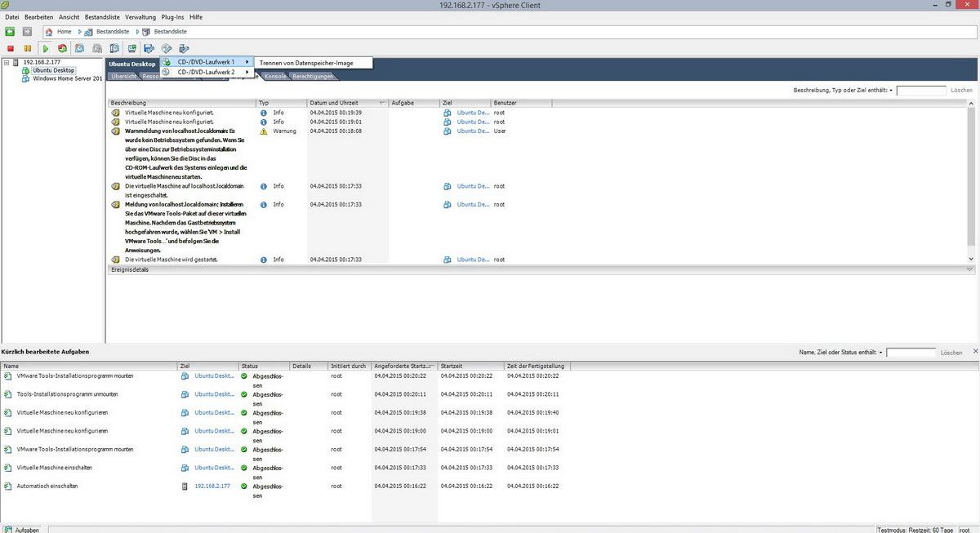Screen dimensions: 980x533
Task: Open the tasks filter criteria dropdown arrow
Action: coord(881,353)
